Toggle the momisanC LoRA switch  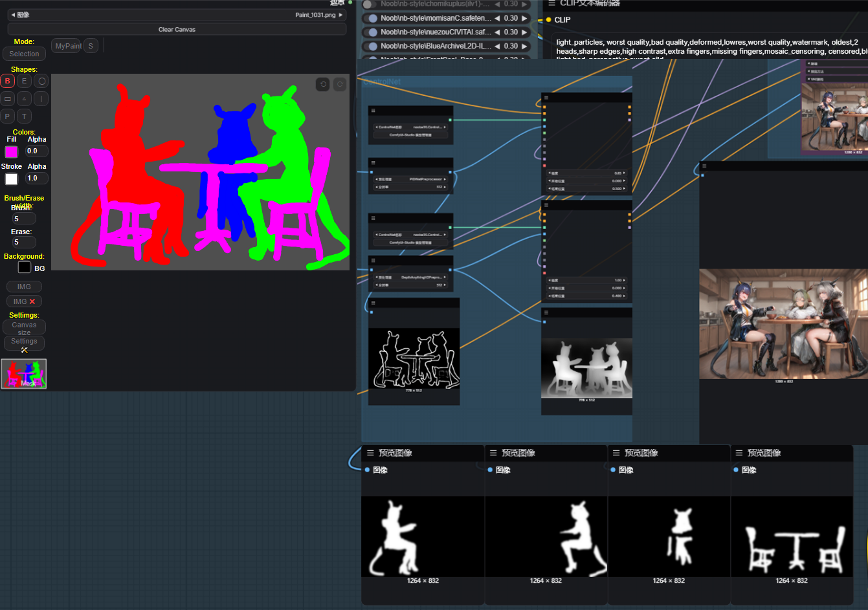370,18
